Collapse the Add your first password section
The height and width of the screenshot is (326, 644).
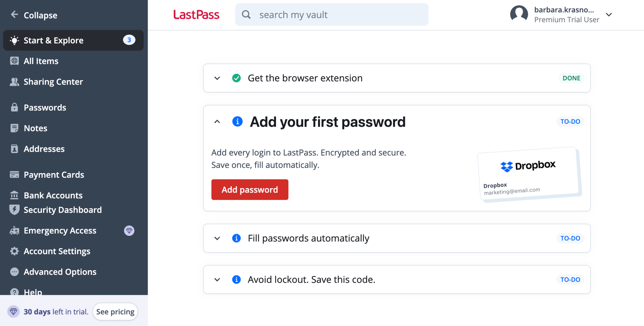(x=217, y=122)
